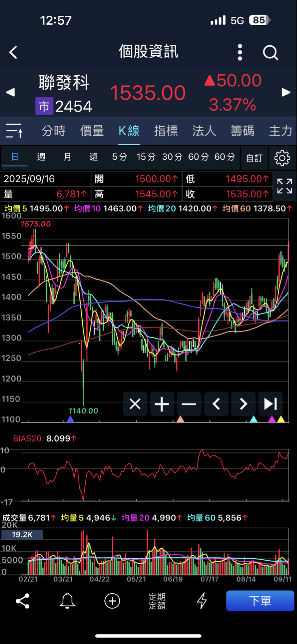The width and height of the screenshot is (297, 644).
Task: Open the sort list menu icon
Action: [14, 131]
